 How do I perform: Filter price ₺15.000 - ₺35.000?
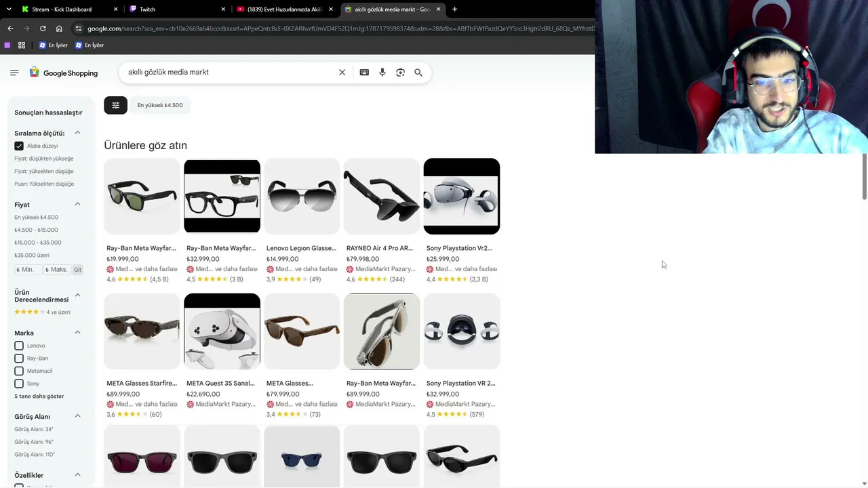pos(38,243)
